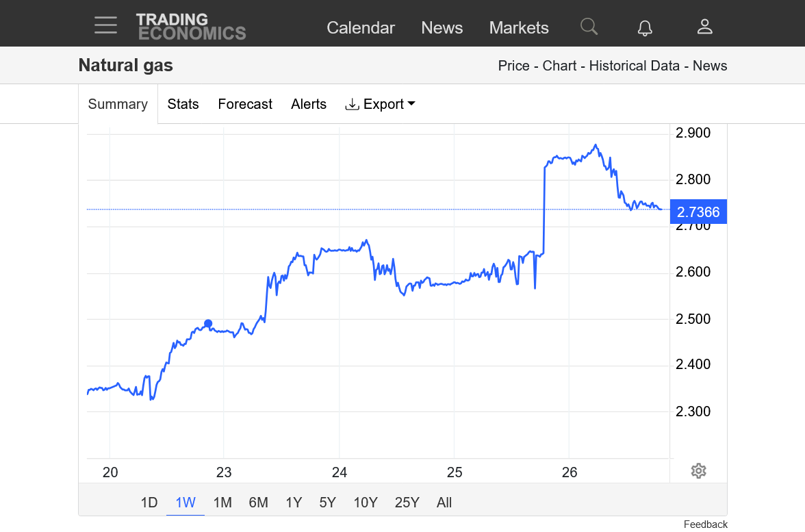Click the Trading Economics logo
Image resolution: width=805 pixels, height=532 pixels.
click(191, 27)
